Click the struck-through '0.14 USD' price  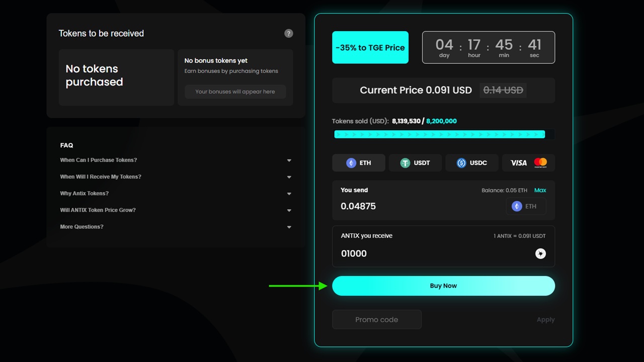[x=503, y=90]
